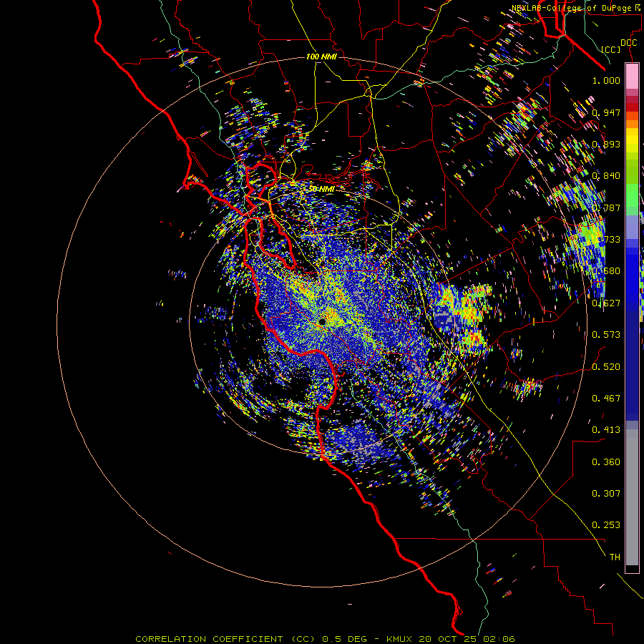Select the 0.947 legend value

coord(606,112)
